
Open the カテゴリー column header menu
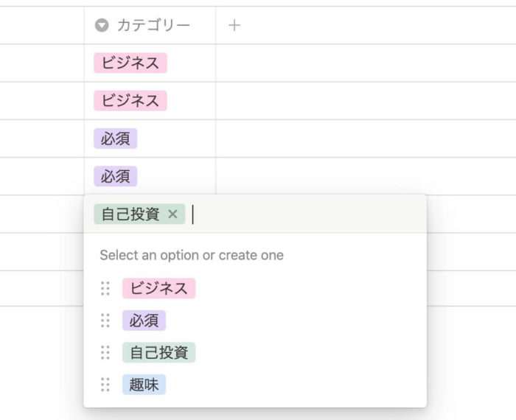[x=150, y=25]
